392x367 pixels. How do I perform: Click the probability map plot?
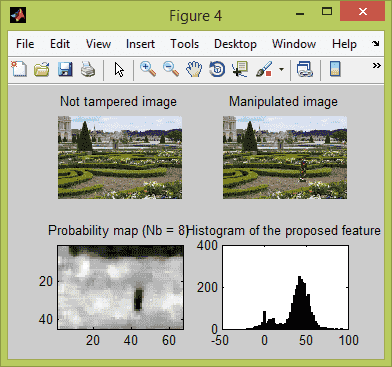coord(120,287)
